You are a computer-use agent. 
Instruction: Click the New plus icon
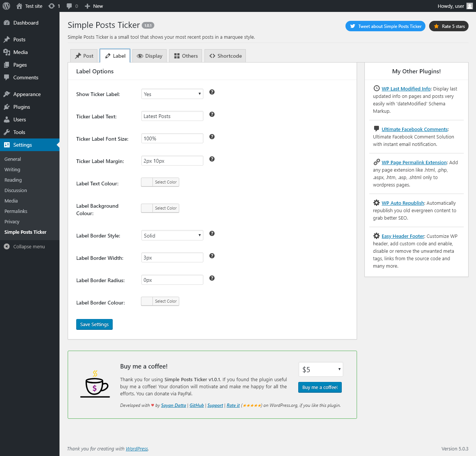(x=87, y=6)
